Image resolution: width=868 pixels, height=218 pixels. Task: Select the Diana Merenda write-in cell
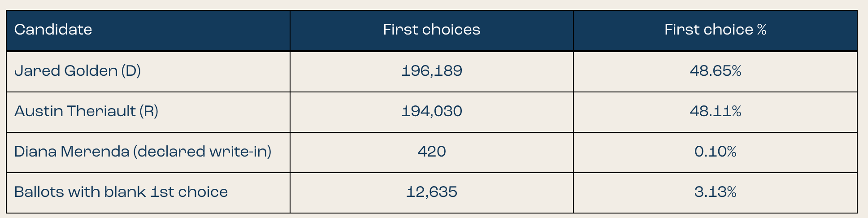click(x=148, y=153)
